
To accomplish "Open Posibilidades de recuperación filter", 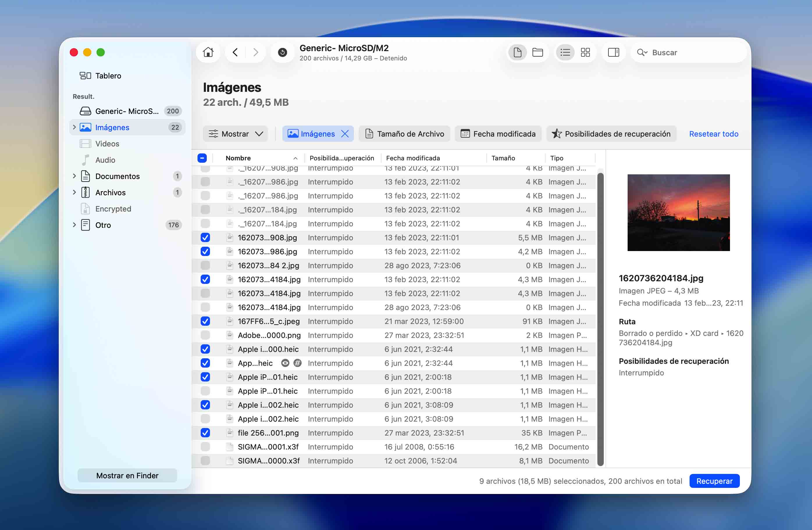I will (611, 134).
